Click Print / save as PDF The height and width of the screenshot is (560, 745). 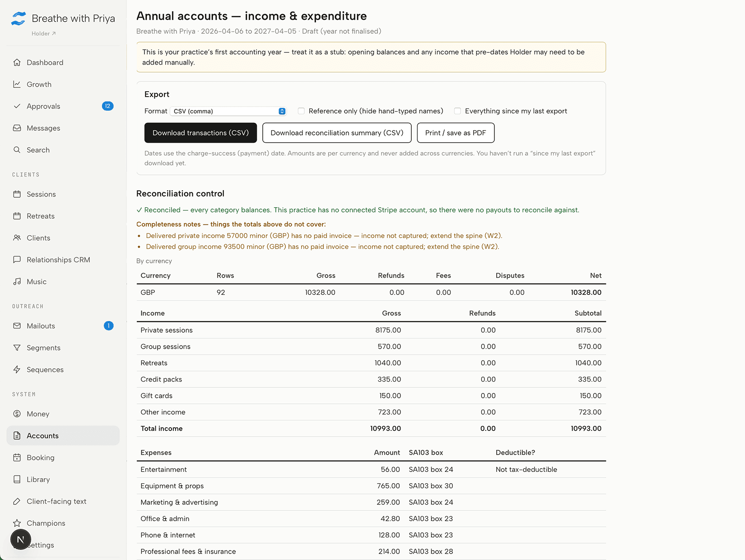456,133
